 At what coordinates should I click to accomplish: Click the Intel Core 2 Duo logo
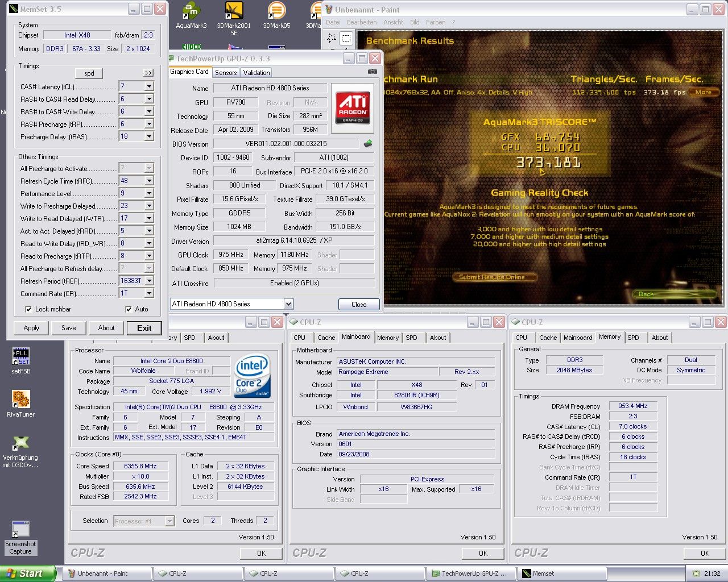(252, 377)
